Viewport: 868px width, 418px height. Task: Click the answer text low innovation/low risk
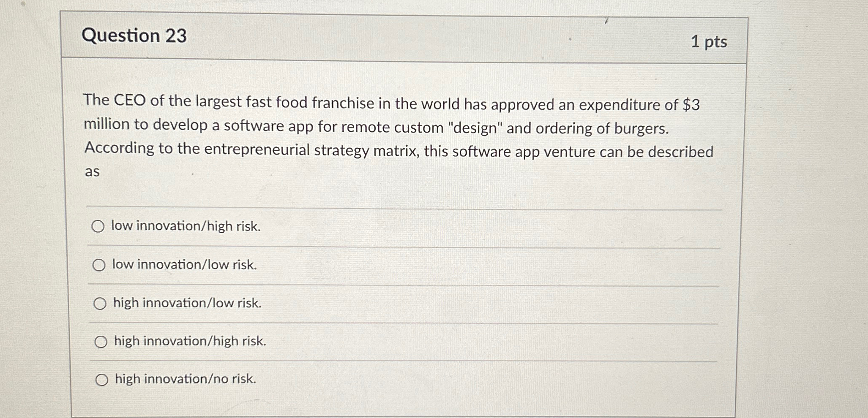point(184,265)
